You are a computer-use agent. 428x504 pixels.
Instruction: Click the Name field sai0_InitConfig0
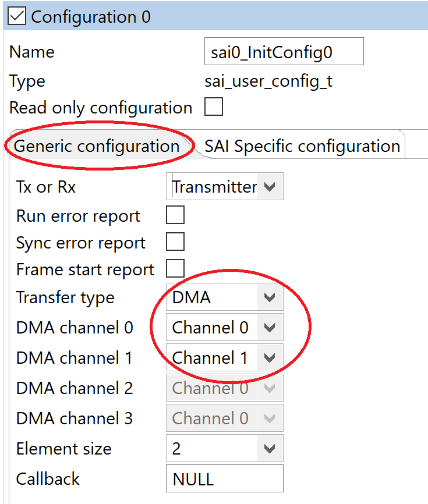tap(284, 52)
